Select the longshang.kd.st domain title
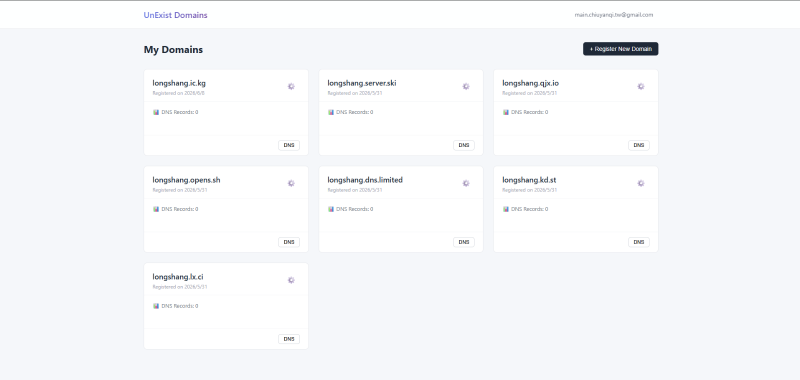The height and width of the screenshot is (380, 800). coord(529,180)
